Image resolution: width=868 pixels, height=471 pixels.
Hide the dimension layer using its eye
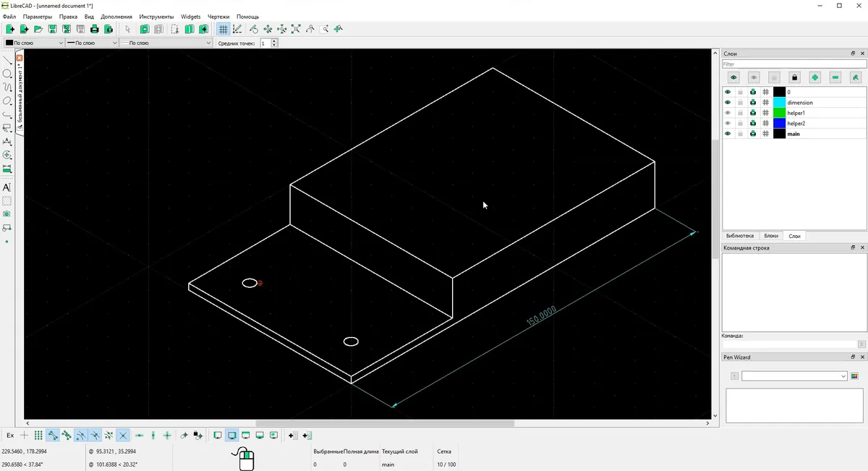pos(728,103)
